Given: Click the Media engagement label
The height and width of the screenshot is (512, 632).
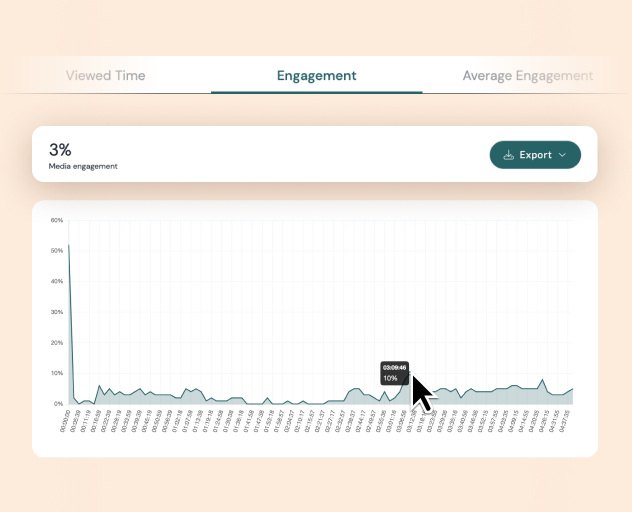Looking at the screenshot, I should click(83, 166).
